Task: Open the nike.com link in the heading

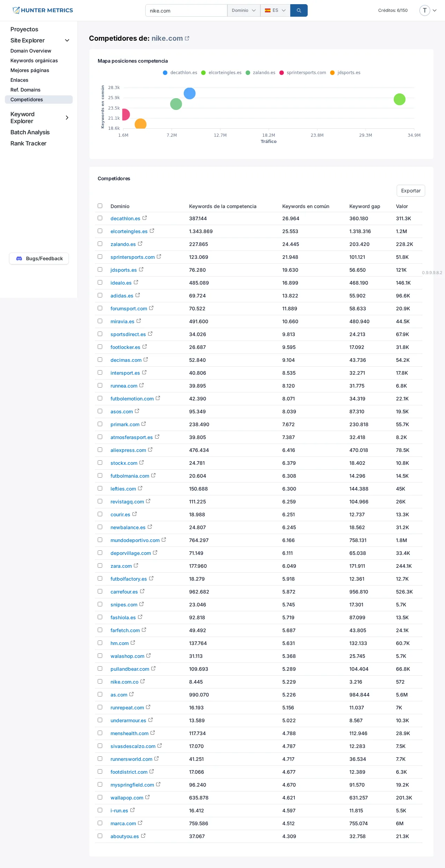Action: point(167,38)
